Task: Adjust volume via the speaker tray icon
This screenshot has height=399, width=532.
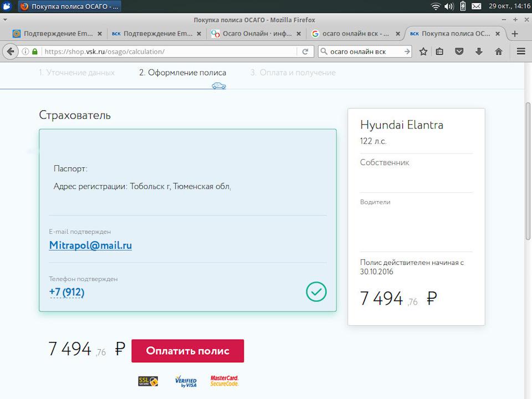Action: (x=448, y=7)
